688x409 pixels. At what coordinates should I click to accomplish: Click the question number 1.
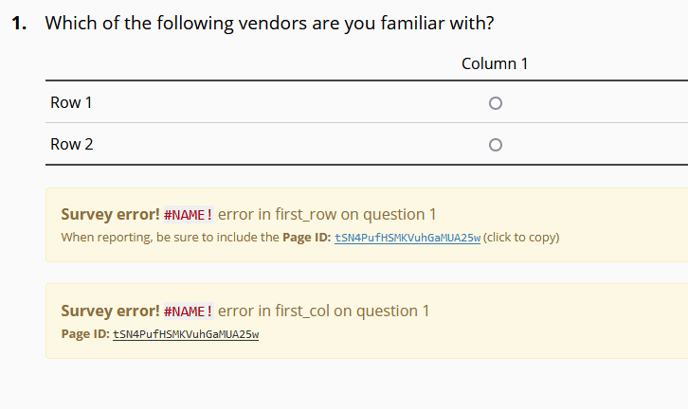pos(19,23)
